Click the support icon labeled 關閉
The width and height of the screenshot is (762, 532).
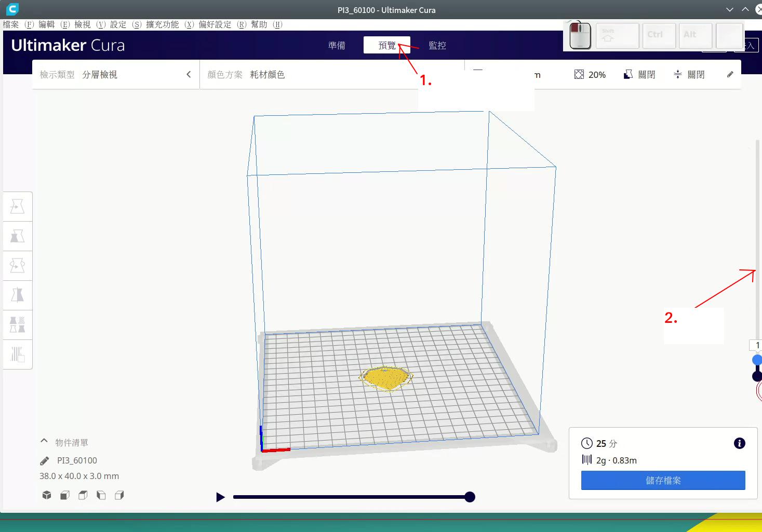point(628,74)
